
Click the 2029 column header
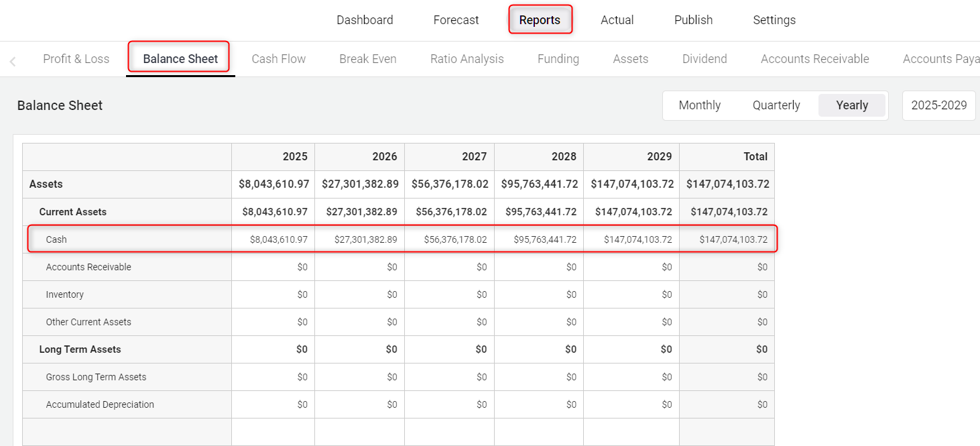pyautogui.click(x=631, y=156)
